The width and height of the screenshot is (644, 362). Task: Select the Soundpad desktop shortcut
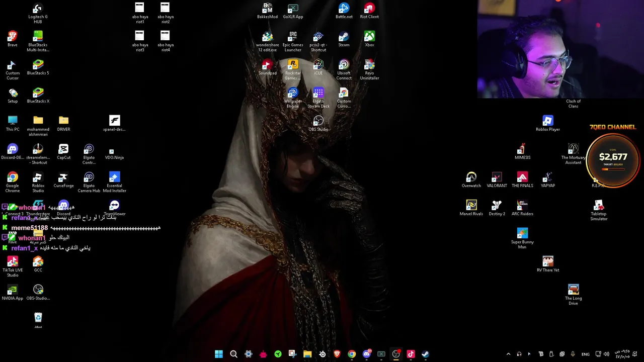tap(267, 67)
